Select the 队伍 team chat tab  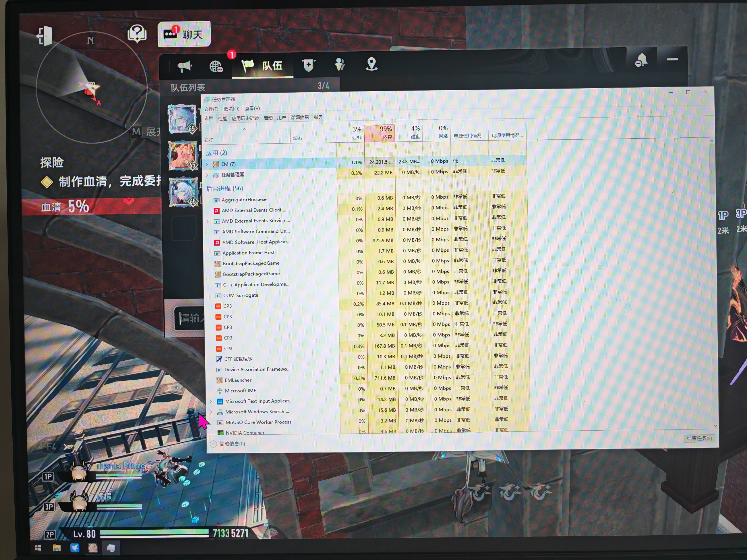[x=262, y=66]
